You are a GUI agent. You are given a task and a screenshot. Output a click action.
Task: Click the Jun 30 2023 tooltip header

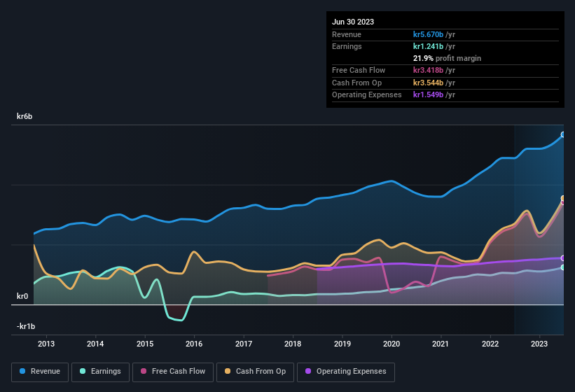353,22
